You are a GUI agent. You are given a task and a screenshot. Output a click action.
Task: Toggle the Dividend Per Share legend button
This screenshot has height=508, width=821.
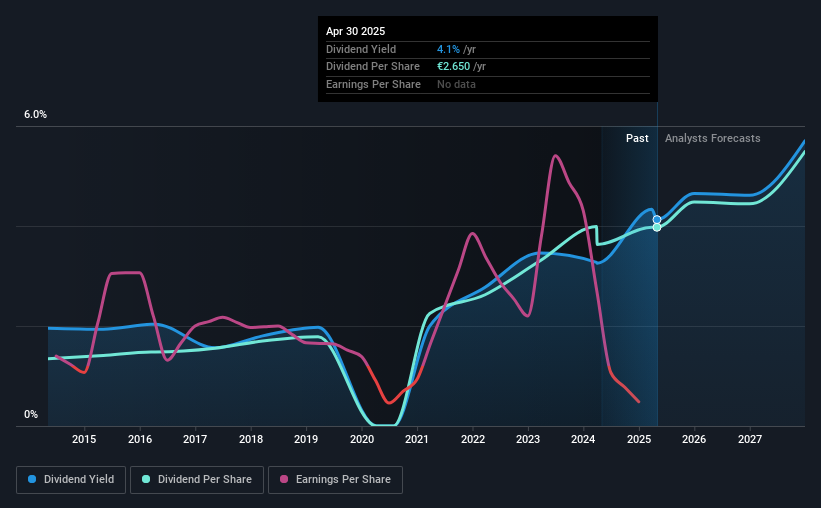197,480
